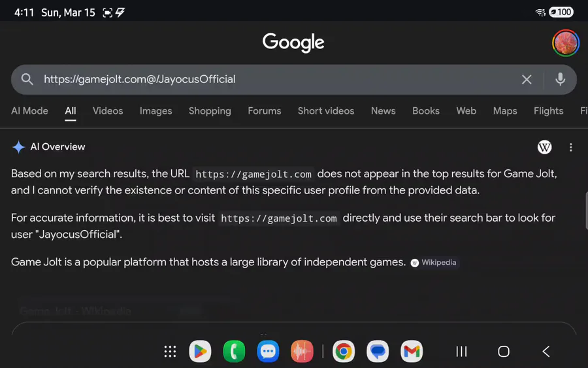588x368 pixels.
Task: Open the Images tab
Action: [x=155, y=110]
